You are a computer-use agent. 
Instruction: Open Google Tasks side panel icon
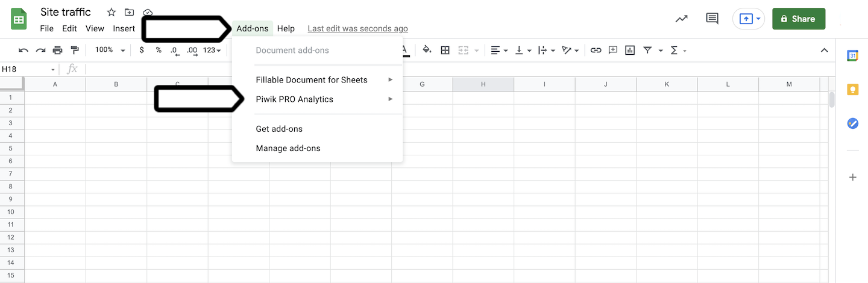(x=852, y=123)
